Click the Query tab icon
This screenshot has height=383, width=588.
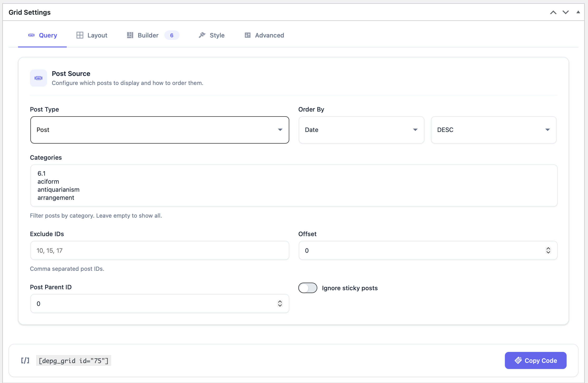click(31, 35)
